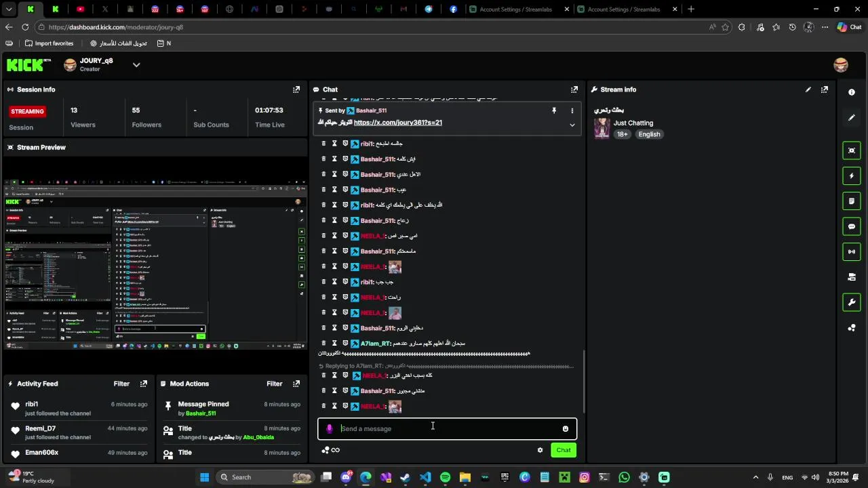
Task: Switch to first Account Settings / Streamlabs tab
Action: tap(519, 9)
